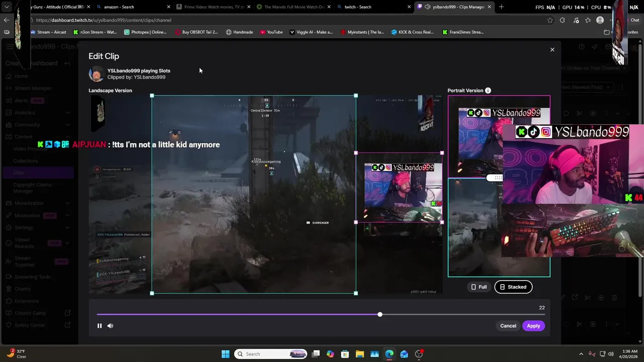The width and height of the screenshot is (644, 362).
Task: Click the clip timeline playhead handle
Action: (x=380, y=314)
